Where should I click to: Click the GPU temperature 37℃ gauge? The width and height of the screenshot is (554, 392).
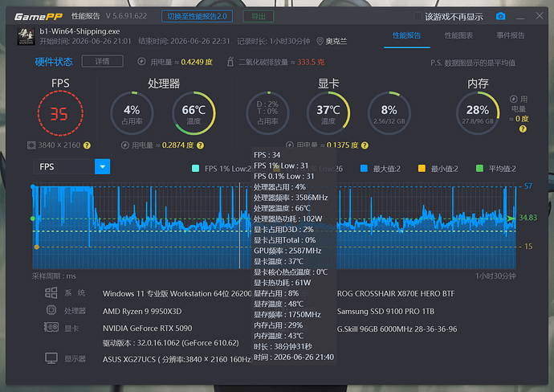click(328, 113)
